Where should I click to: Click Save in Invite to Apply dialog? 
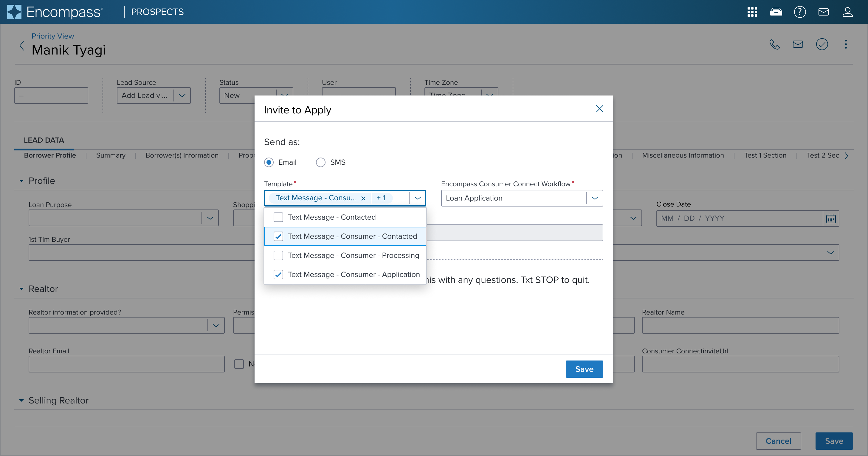(x=584, y=369)
